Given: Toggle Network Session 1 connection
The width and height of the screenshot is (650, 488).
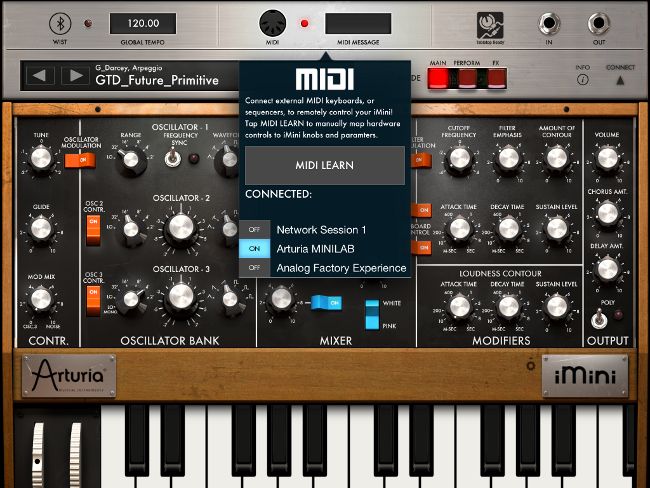Looking at the screenshot, I should tap(255, 230).
